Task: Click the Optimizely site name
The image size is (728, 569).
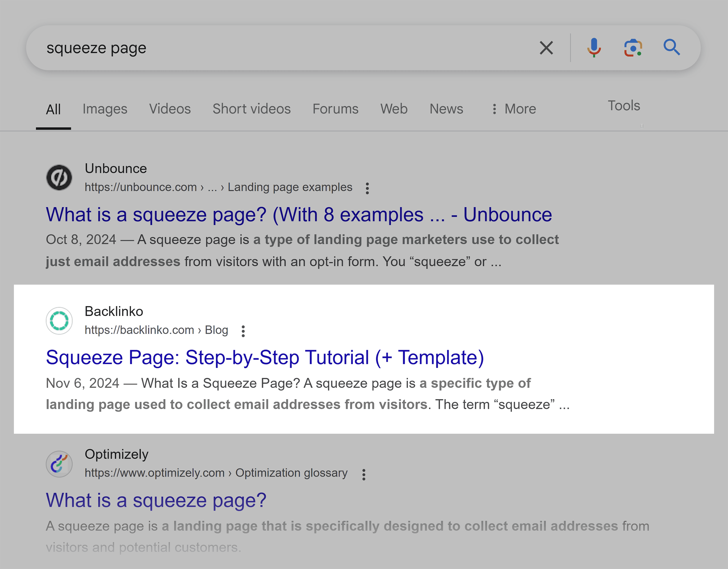Action: coord(116,455)
